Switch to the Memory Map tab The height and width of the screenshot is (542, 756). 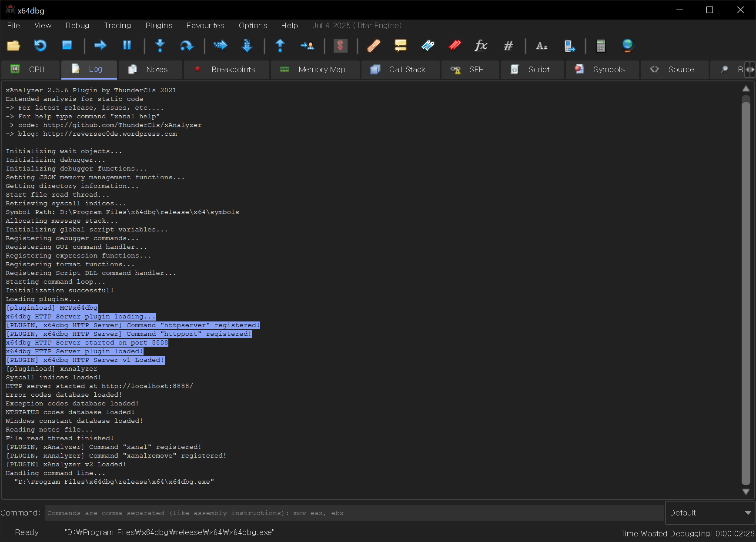pos(315,70)
